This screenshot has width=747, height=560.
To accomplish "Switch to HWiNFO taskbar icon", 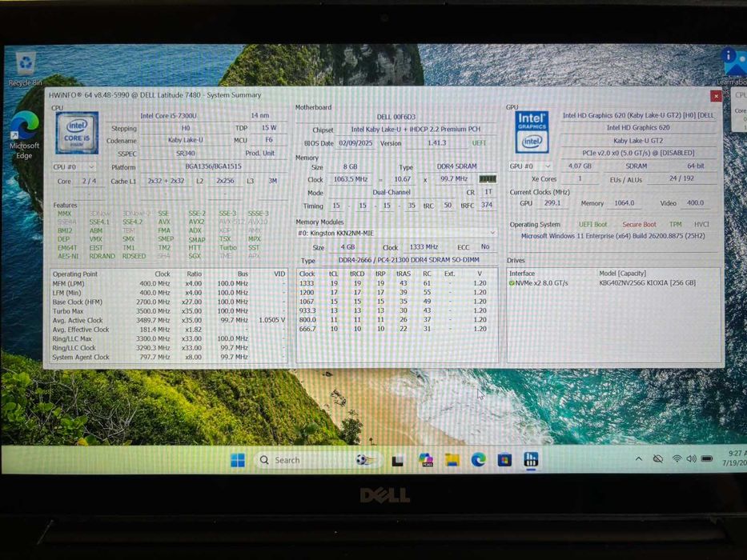I will point(531,460).
